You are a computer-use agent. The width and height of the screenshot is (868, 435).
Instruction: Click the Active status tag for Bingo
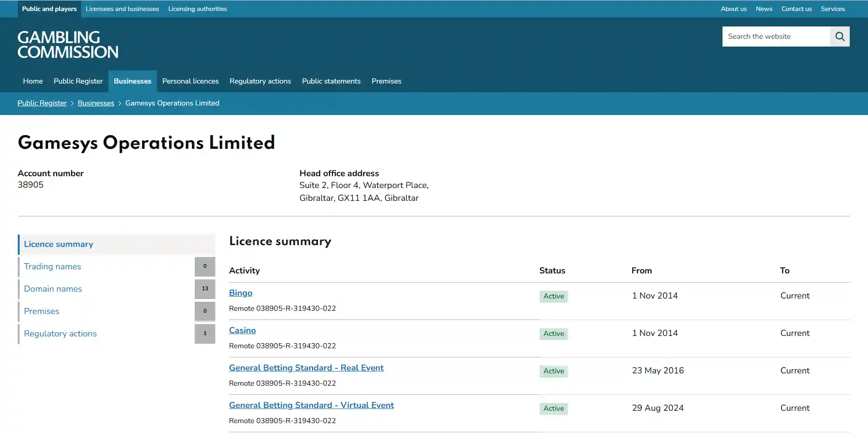(554, 296)
